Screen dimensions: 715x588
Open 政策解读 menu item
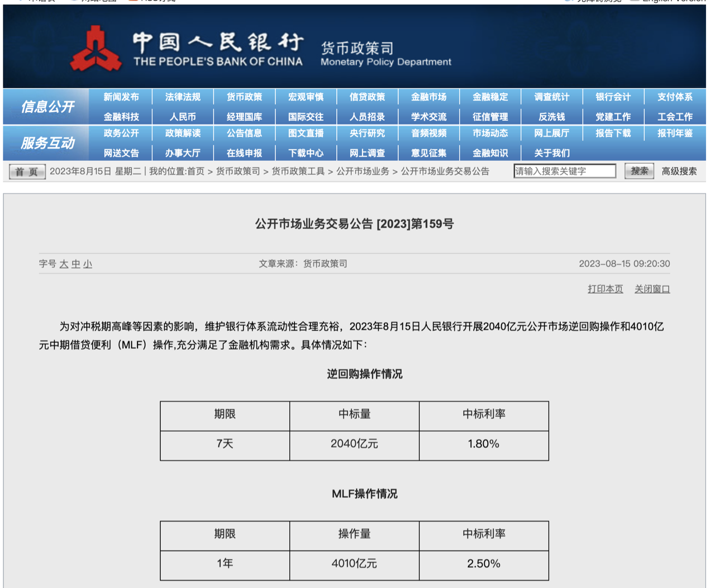click(183, 133)
